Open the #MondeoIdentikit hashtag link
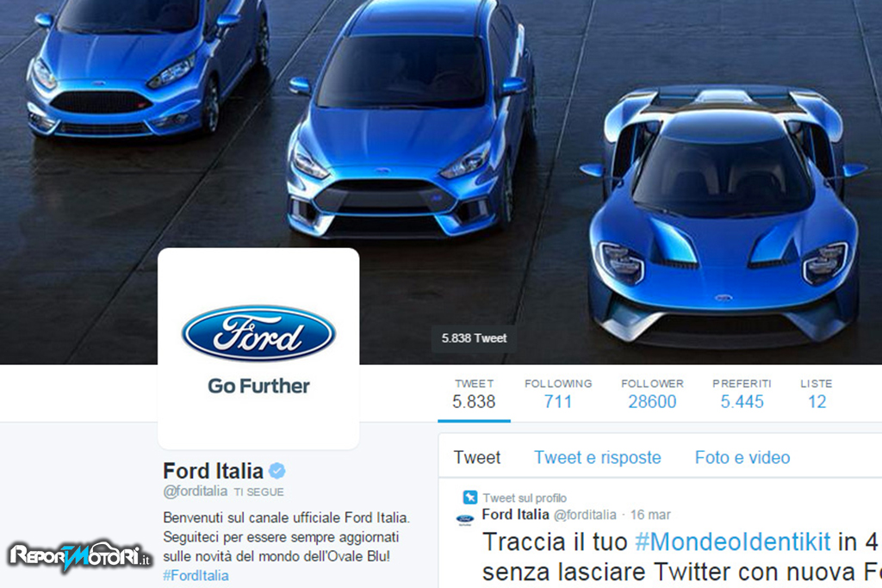882x588 pixels. tap(732, 542)
